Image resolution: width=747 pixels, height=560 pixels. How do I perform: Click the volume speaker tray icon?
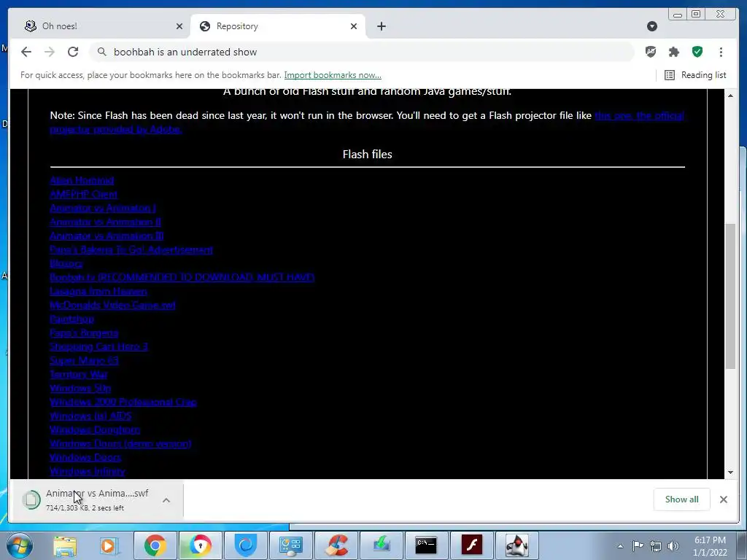(673, 546)
